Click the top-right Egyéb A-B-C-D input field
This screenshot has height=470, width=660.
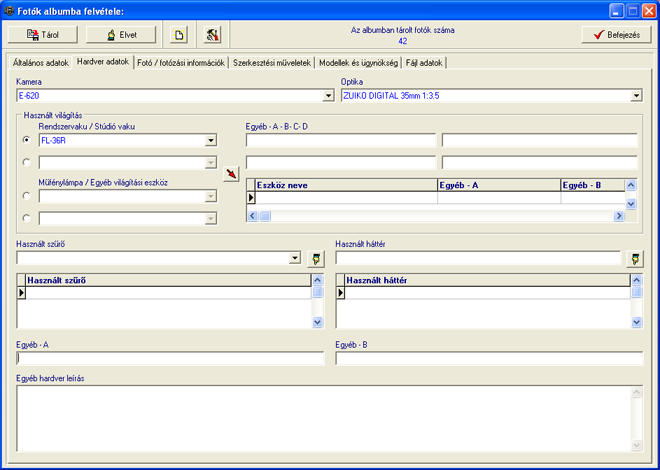pos(540,140)
